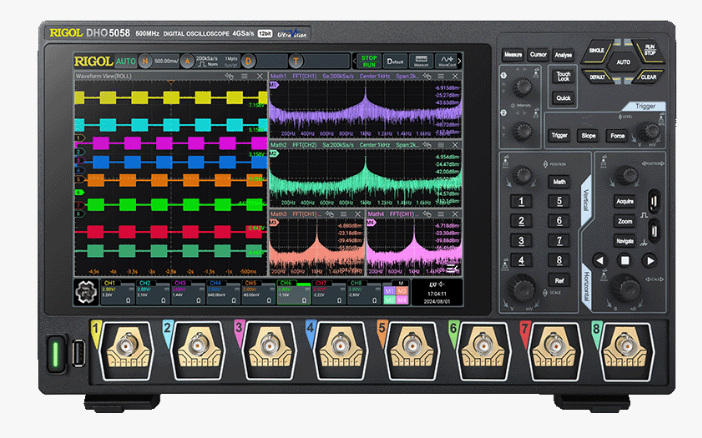The height and width of the screenshot is (438, 702).
Task: Open the Math4 window menu icon
Action: click(x=441, y=214)
